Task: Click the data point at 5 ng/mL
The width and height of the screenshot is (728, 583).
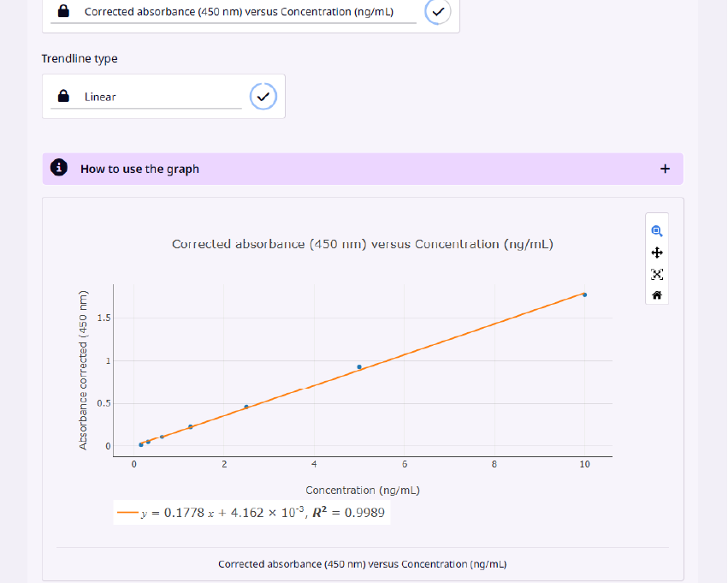Action: pyautogui.click(x=359, y=367)
